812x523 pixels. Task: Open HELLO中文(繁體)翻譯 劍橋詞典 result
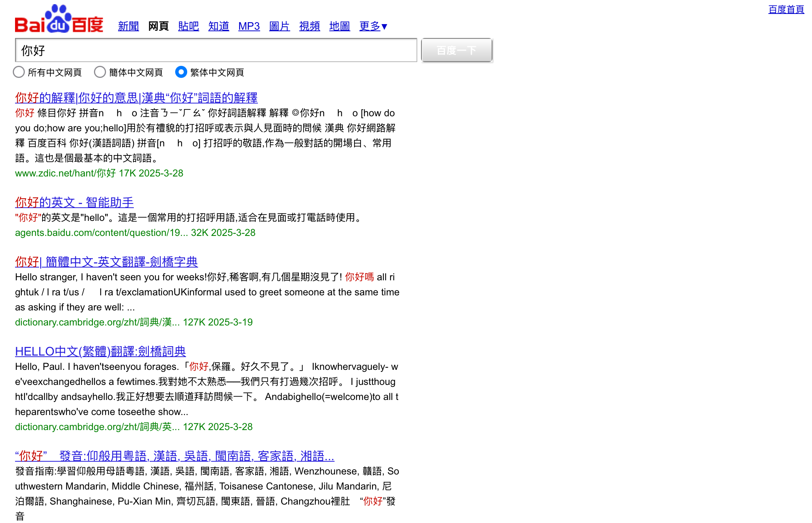100,351
